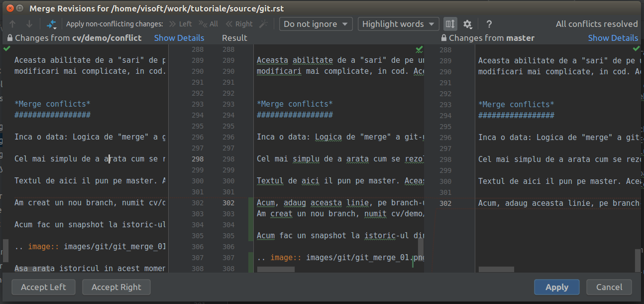Click lock icon beside cv/demo/conflict changes
Viewport: 644px width, 304px height.
[10, 38]
